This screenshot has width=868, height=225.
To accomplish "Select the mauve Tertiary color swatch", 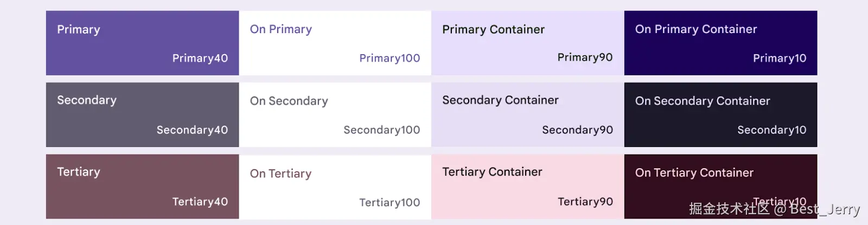I will [142, 187].
